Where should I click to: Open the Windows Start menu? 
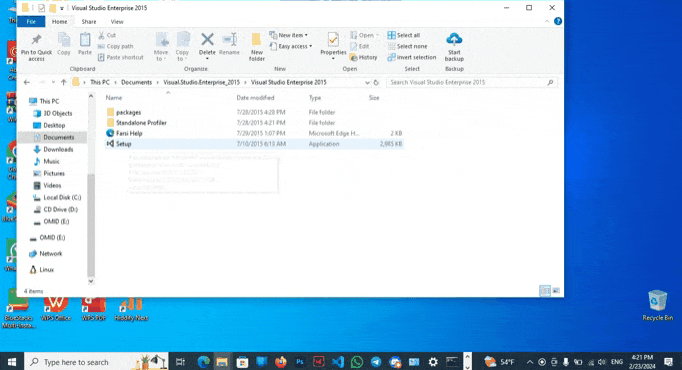(12, 362)
